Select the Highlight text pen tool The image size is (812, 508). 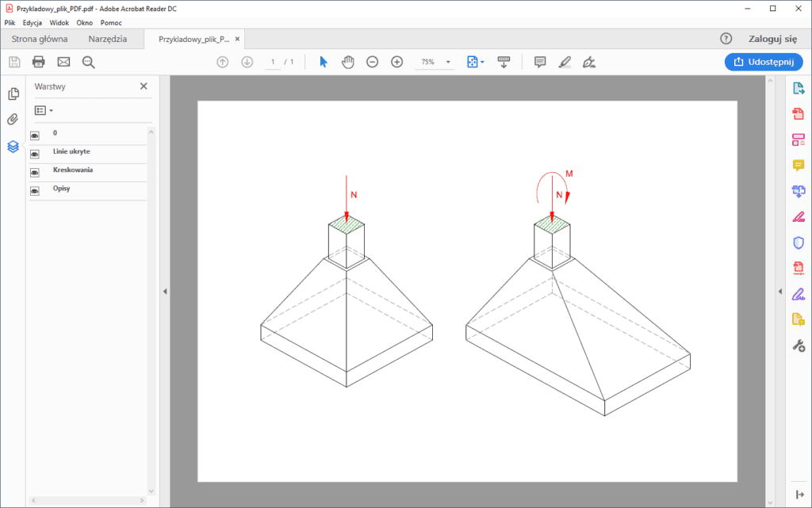[x=565, y=62]
